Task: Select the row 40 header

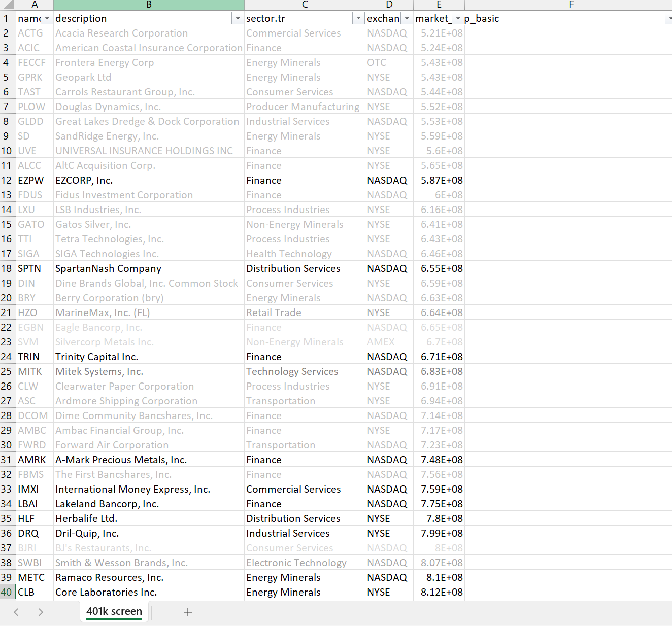Action: click(x=7, y=592)
